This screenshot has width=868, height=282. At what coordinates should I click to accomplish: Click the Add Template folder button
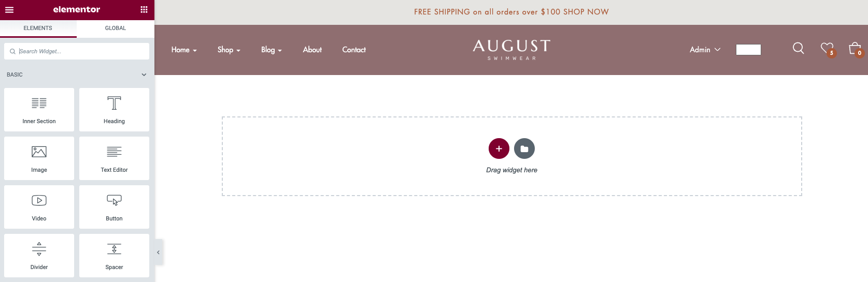(524, 149)
